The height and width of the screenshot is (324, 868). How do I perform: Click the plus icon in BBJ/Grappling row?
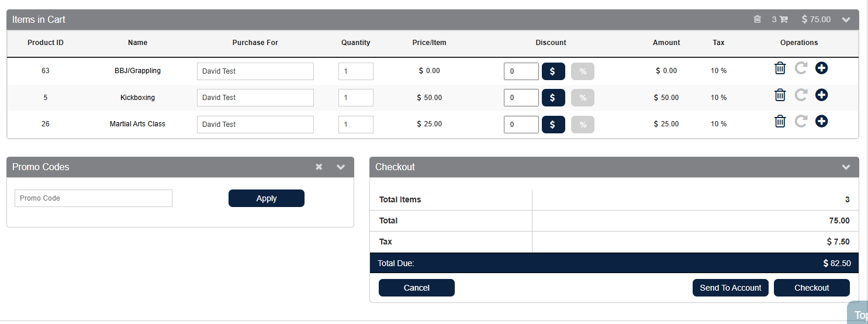[821, 68]
